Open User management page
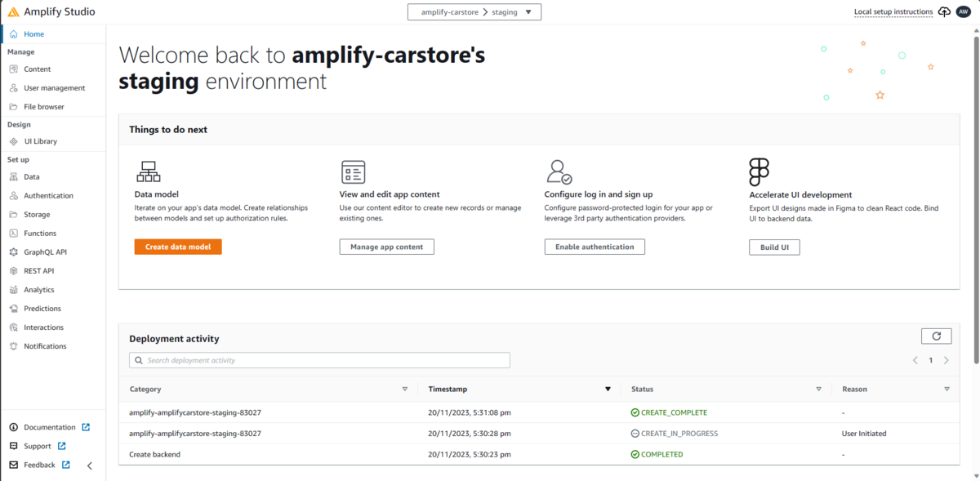 pos(53,88)
